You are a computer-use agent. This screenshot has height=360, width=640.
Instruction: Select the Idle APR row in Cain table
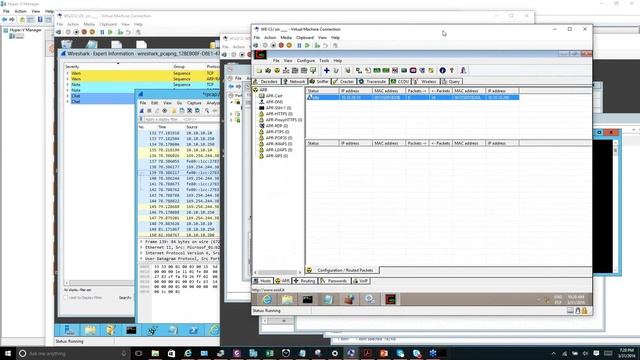click(x=413, y=98)
